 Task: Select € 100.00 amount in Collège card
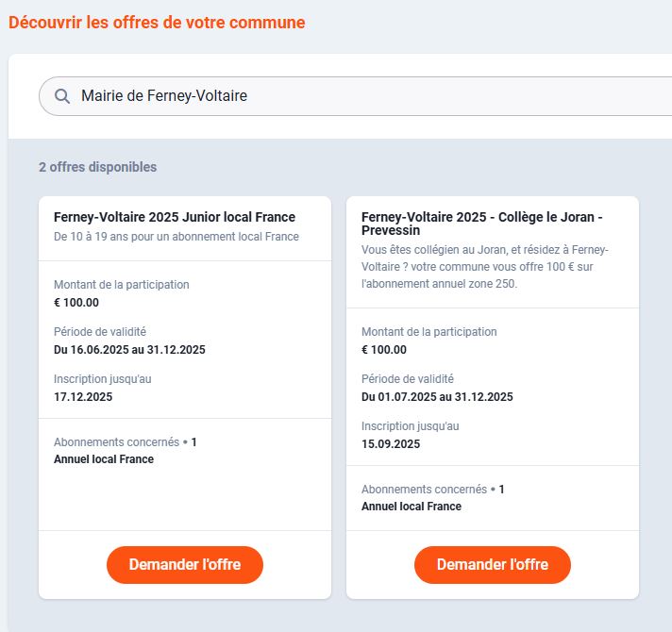[384, 350]
